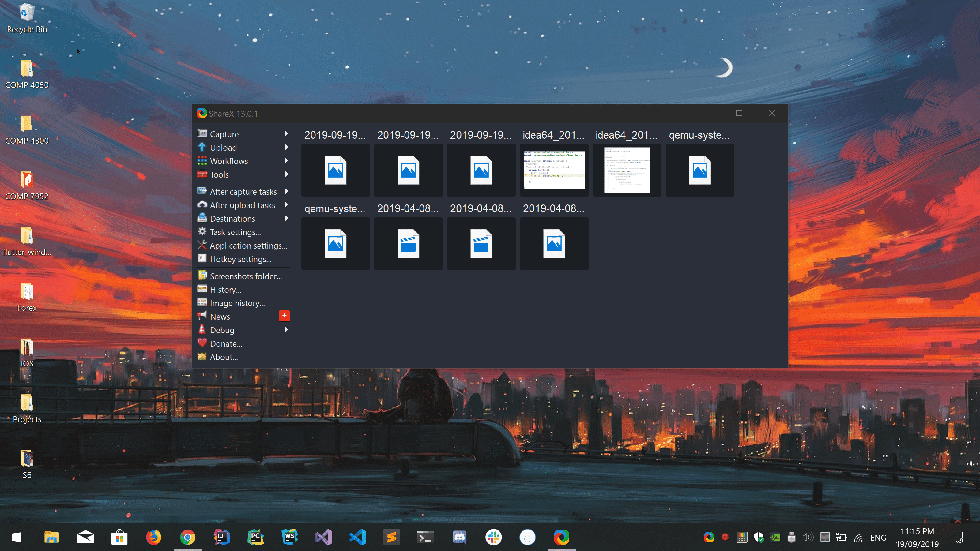Expand the Destinations submenu arrow
Image resolution: width=980 pixels, height=551 pixels.
286,218
